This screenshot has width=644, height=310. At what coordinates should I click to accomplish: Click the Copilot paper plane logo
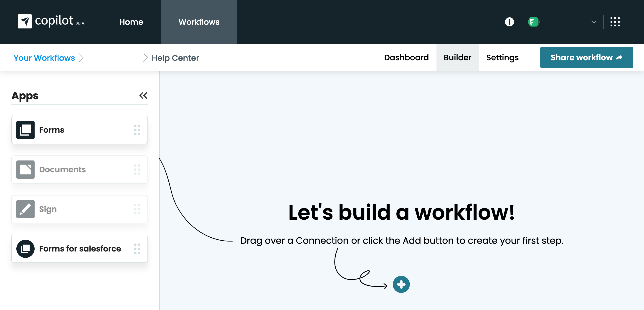coord(25,21)
